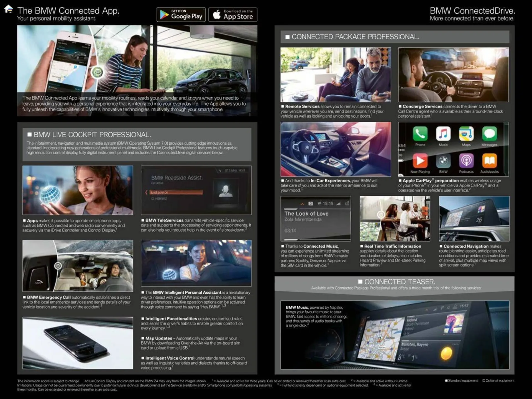
Task: Click the Get it on Google Play badge
Action: click(x=181, y=14)
